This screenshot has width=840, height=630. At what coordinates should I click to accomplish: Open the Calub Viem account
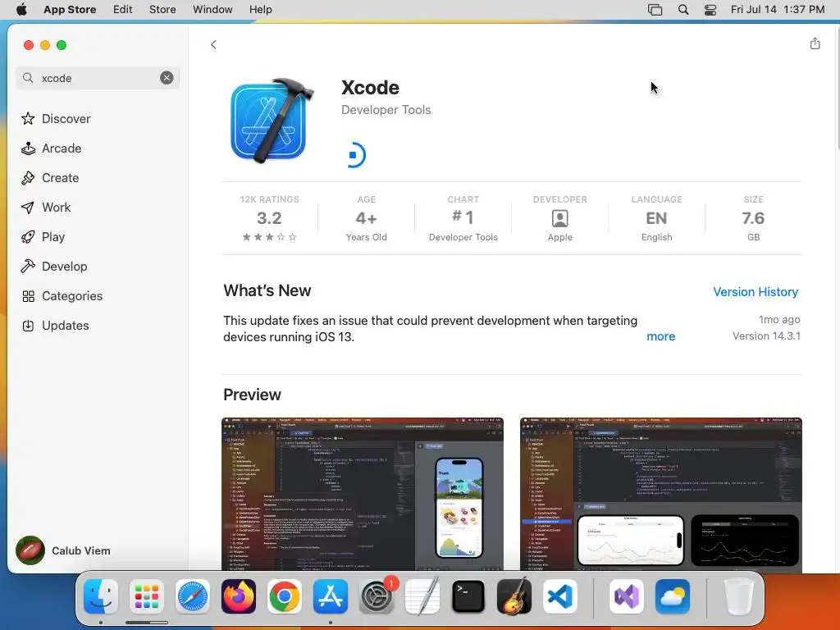pyautogui.click(x=63, y=550)
